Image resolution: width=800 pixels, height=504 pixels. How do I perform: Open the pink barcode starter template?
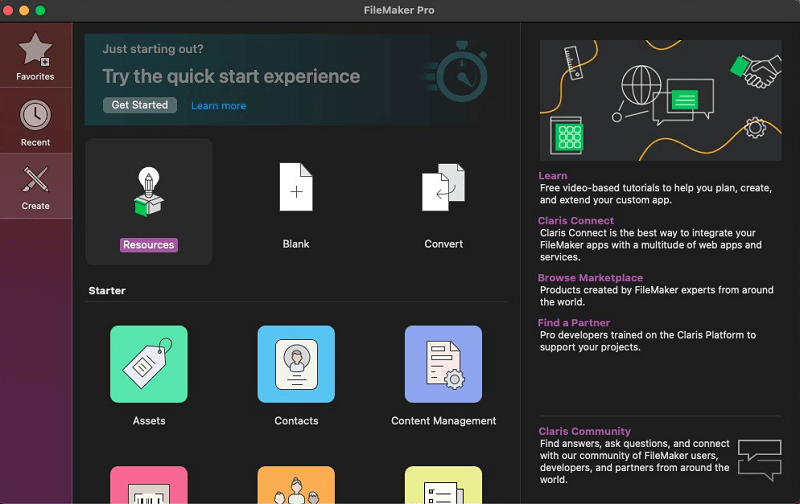click(x=149, y=486)
